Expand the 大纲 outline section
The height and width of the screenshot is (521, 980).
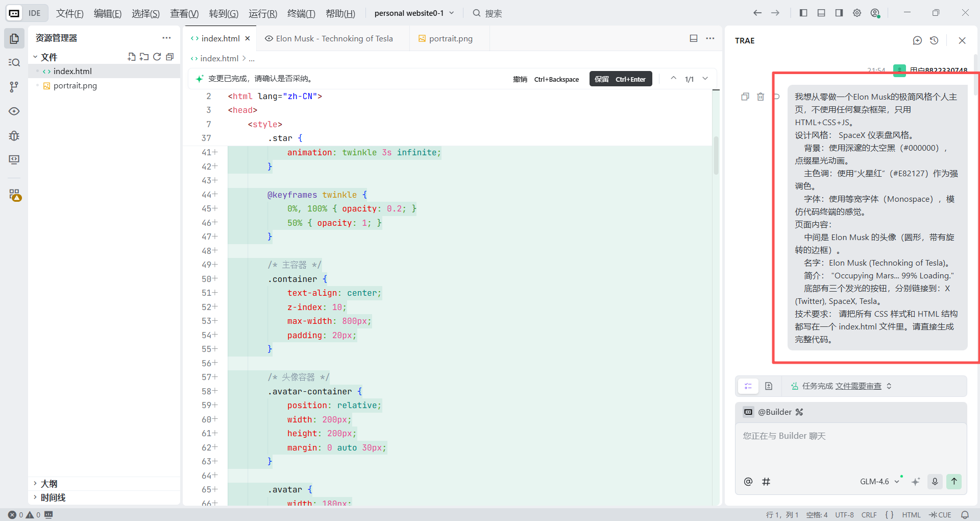click(49, 483)
